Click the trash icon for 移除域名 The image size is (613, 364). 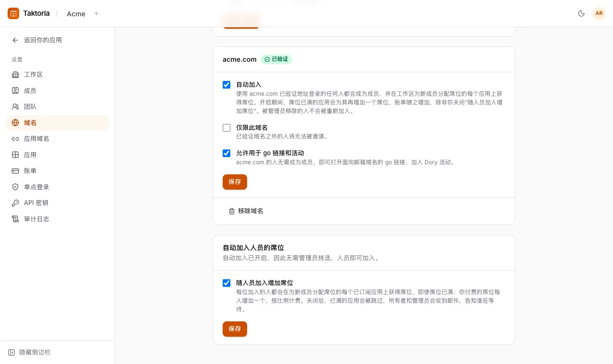(232, 211)
